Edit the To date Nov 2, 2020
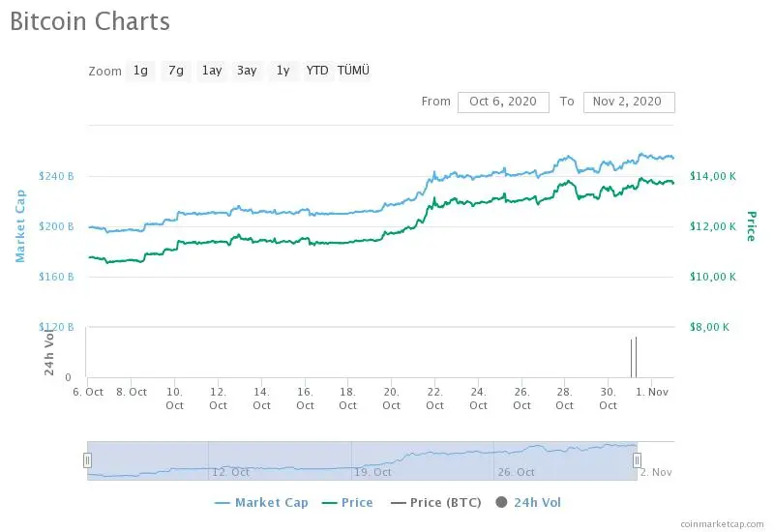The width and height of the screenshot is (774, 532). click(629, 102)
